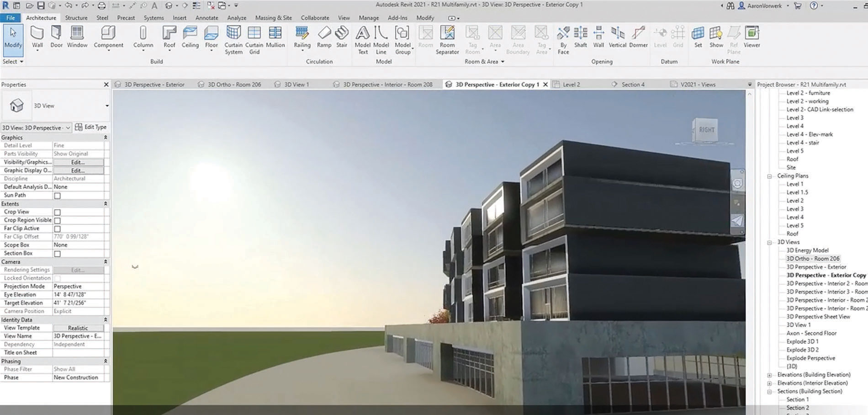Enable the Crop Region Visible checkbox
The width and height of the screenshot is (868, 415).
57,221
